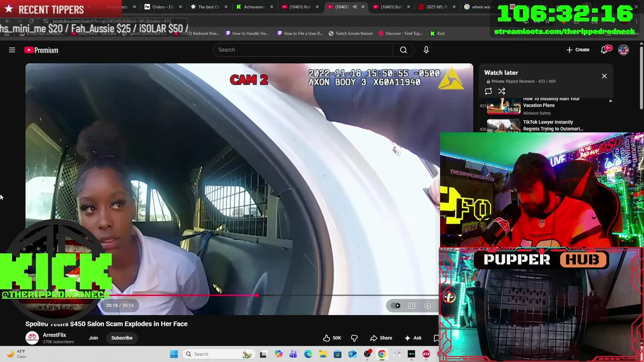The width and height of the screenshot is (644, 362).
Task: Click the 'Watch later' playlist title
Action: 501,72
